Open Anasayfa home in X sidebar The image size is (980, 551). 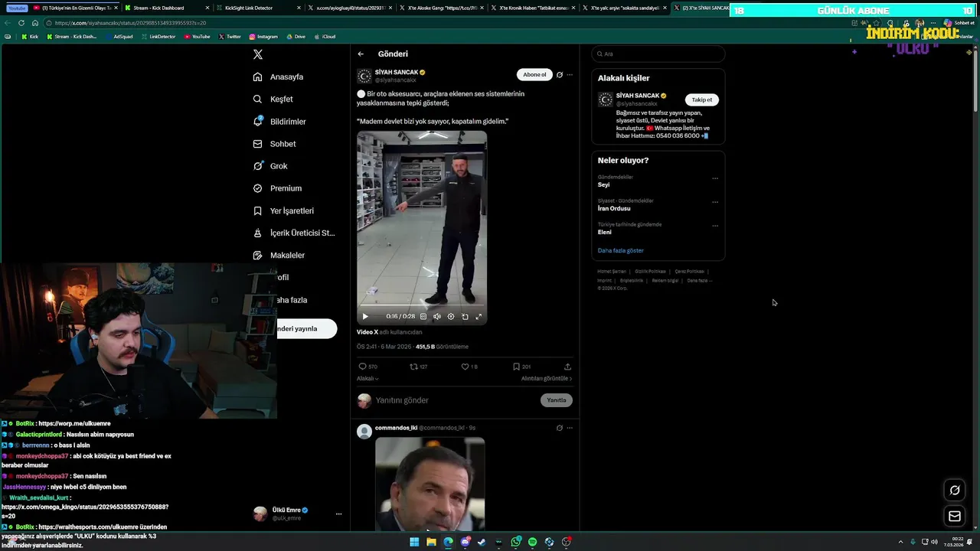[x=279, y=77]
